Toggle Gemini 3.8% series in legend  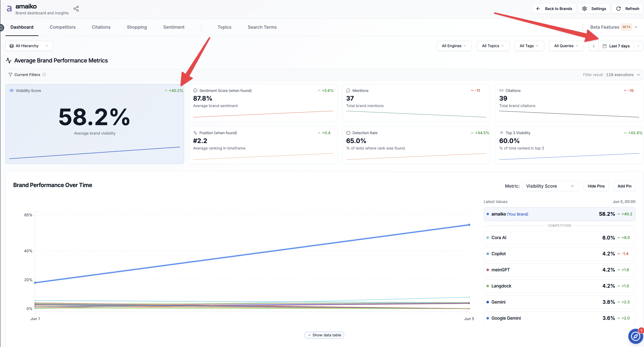(x=559, y=302)
